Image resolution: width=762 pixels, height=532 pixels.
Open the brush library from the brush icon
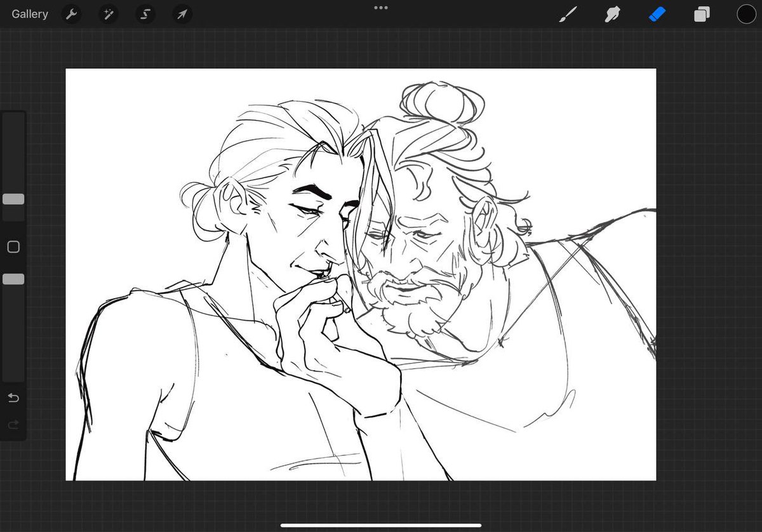coord(568,14)
